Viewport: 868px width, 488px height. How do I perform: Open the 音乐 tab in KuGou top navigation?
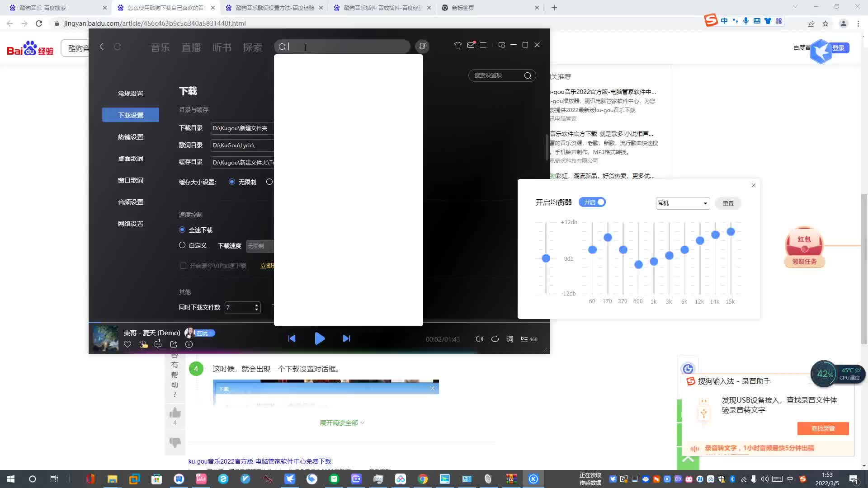click(160, 47)
